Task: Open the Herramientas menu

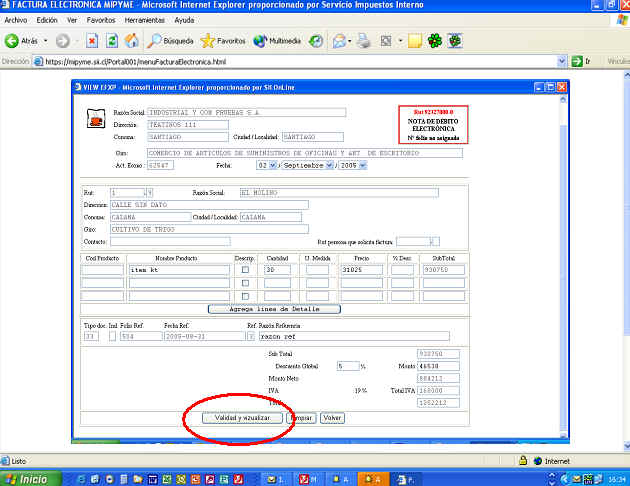Action: (145, 20)
